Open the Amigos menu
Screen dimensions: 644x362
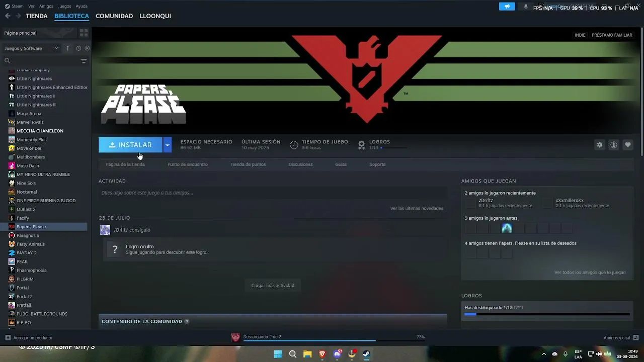click(46, 6)
